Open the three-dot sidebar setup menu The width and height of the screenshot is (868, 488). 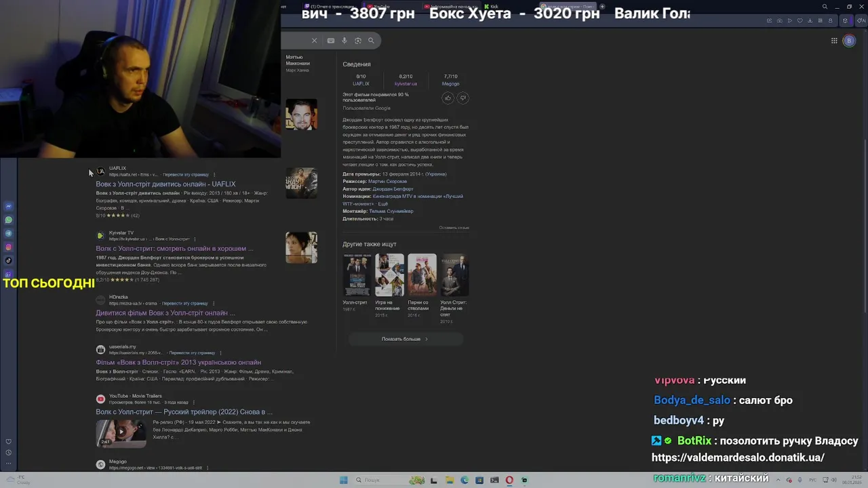coord(9,464)
